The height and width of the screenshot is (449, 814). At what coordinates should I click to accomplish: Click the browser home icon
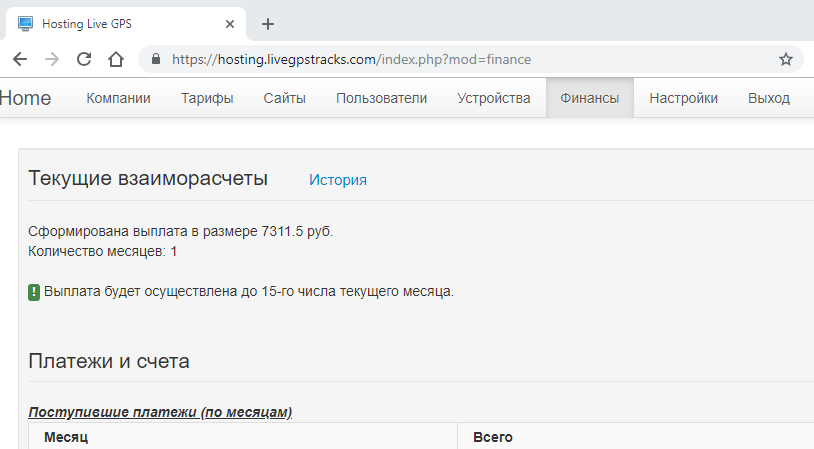click(x=116, y=59)
